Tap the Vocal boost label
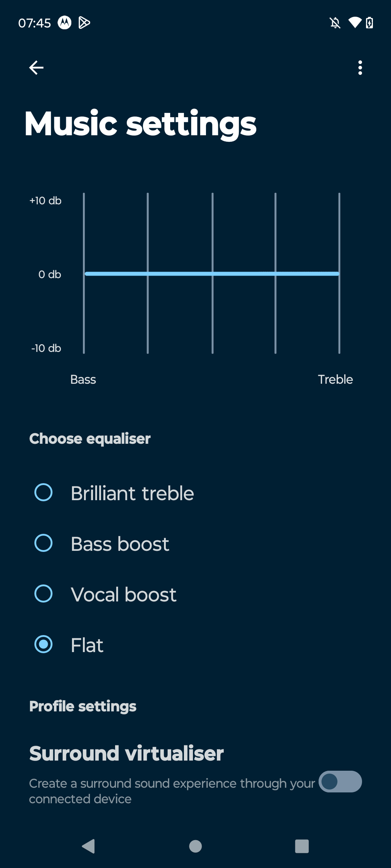The height and width of the screenshot is (868, 391). coord(123,594)
